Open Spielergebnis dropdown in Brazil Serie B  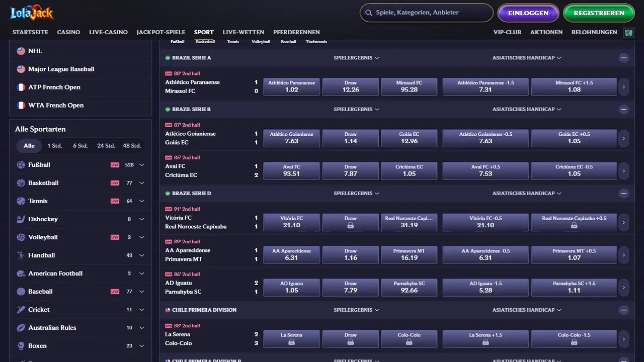coord(356,109)
